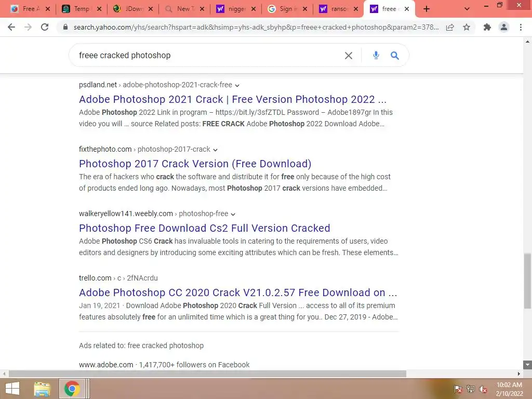Expand fixthephoto.com result options arrow
The height and width of the screenshot is (399, 532).
215,150
